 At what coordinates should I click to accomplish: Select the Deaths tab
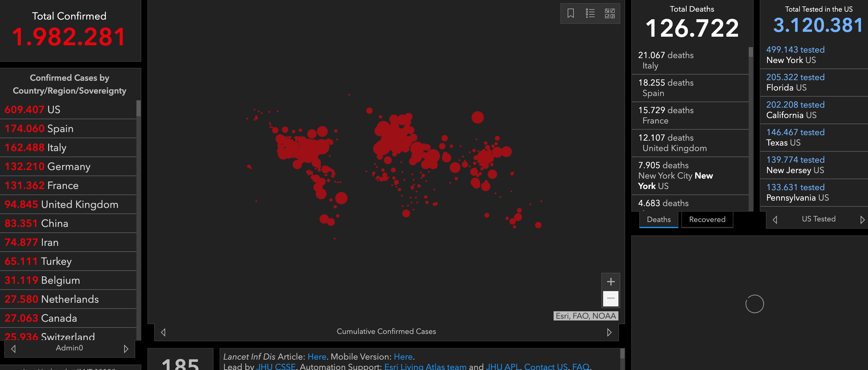point(658,220)
